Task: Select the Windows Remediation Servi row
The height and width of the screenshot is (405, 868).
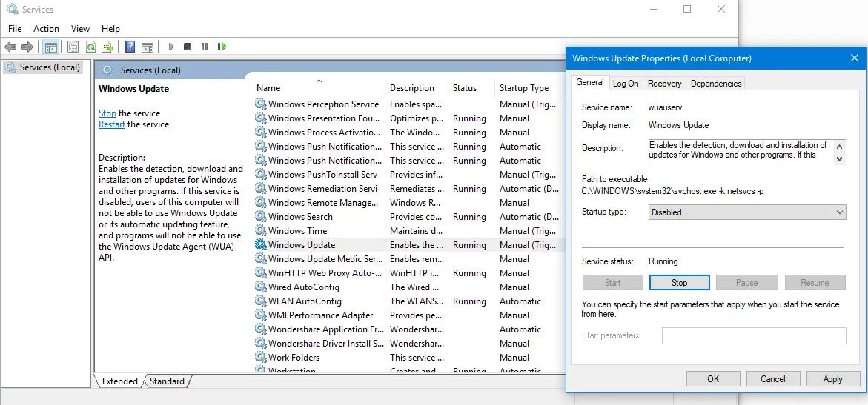Action: (408, 189)
